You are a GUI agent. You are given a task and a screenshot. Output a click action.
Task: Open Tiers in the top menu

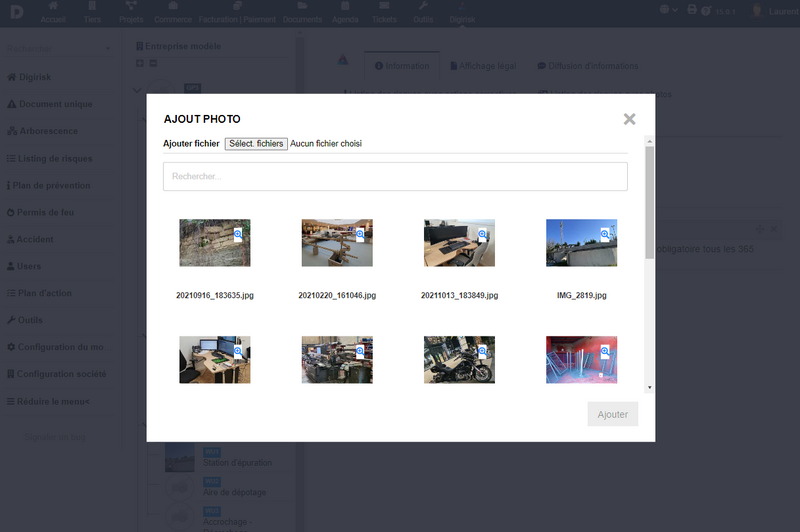point(92,13)
